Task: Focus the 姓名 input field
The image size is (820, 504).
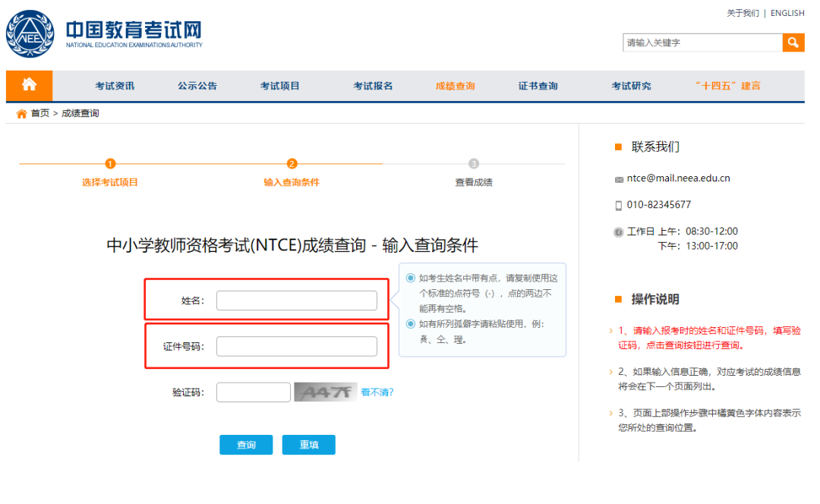Action: (297, 301)
